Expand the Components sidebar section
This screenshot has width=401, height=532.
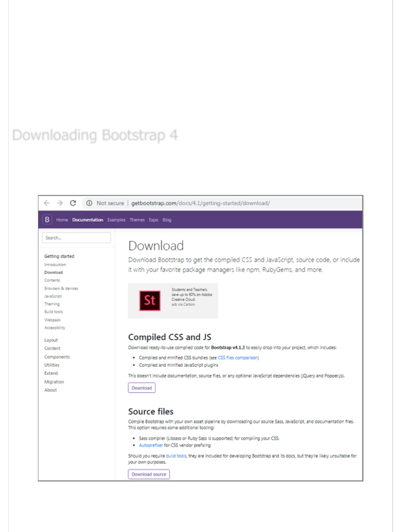(57, 357)
